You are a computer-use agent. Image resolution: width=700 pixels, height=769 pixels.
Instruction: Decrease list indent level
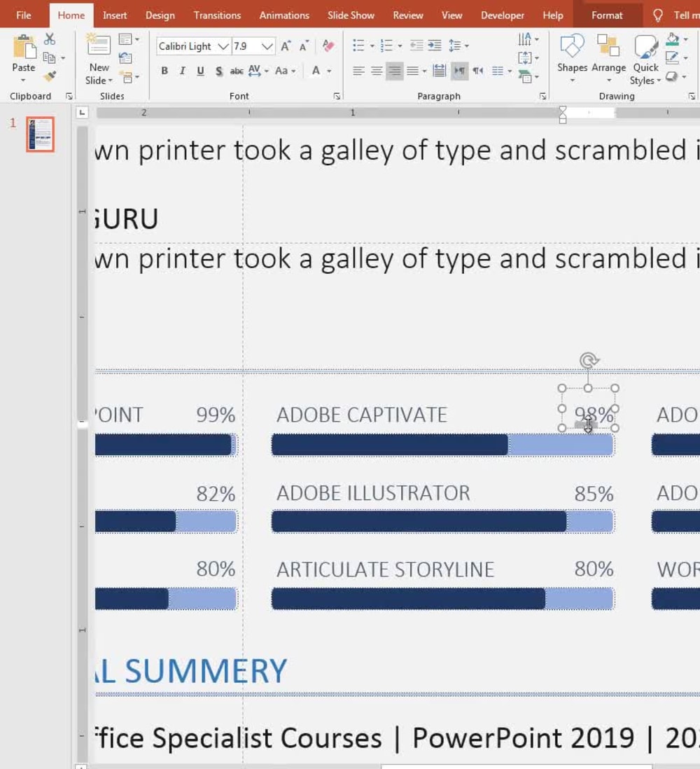point(416,46)
